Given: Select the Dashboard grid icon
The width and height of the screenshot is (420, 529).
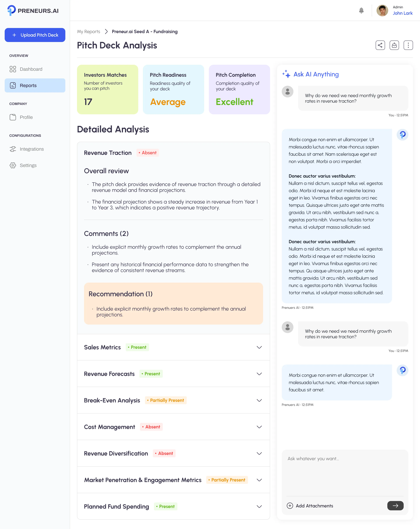Looking at the screenshot, I should pos(13,69).
